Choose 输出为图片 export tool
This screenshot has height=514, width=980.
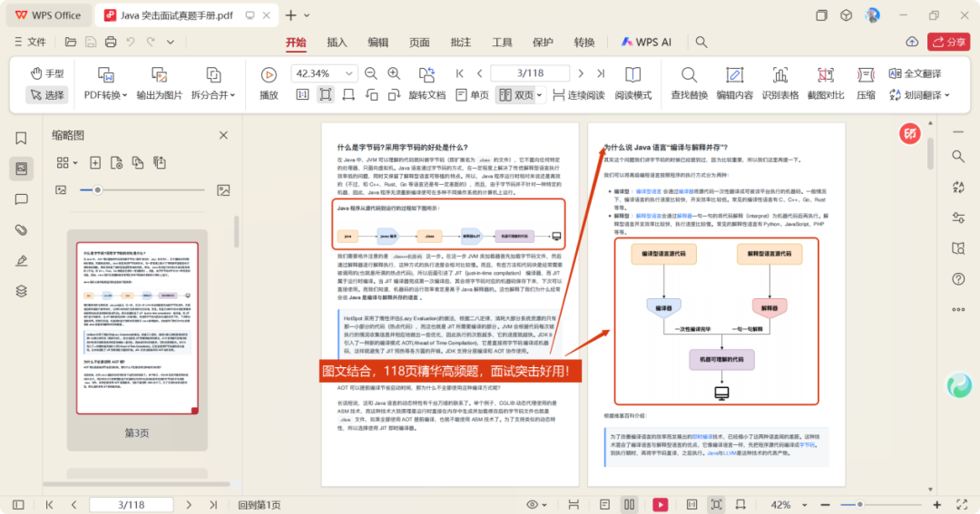[160, 83]
